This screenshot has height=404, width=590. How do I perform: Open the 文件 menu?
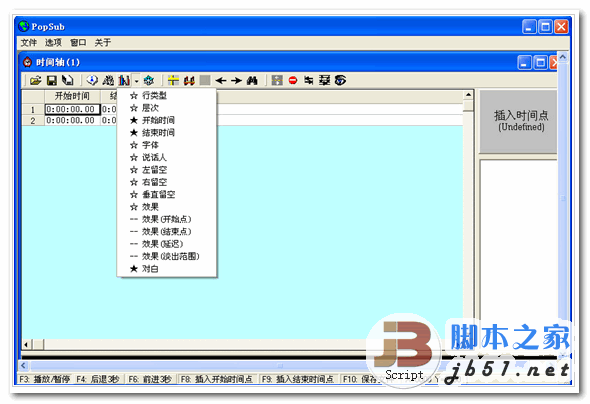(29, 43)
